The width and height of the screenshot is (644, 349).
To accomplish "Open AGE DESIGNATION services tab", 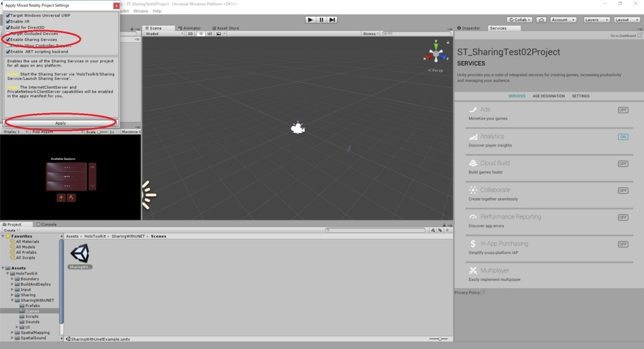I will (548, 96).
